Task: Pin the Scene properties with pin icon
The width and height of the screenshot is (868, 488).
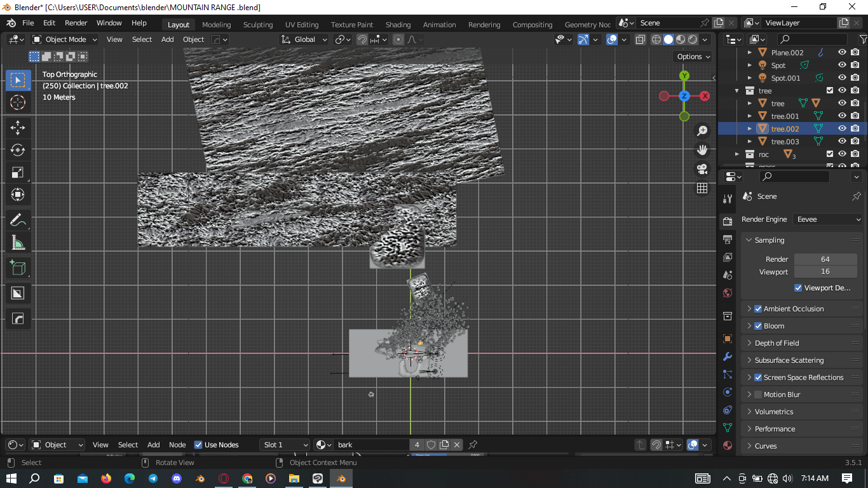Action: coord(856,196)
